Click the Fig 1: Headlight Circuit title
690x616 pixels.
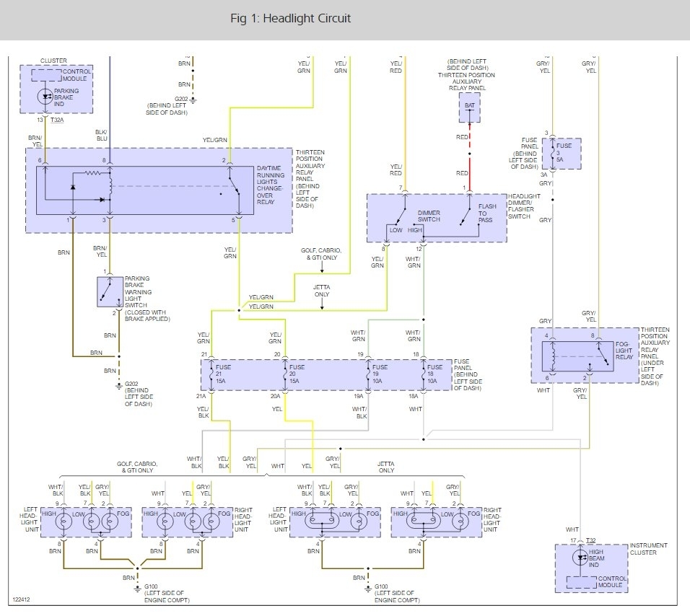click(x=290, y=19)
